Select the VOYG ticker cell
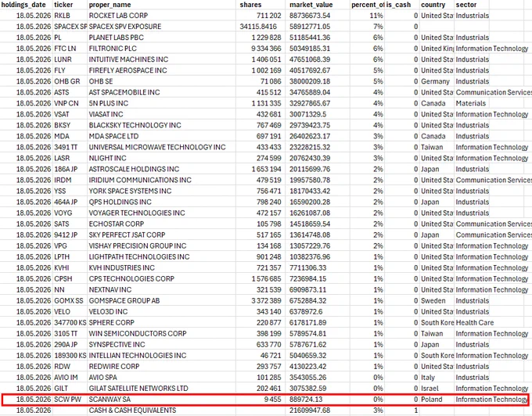The width and height of the screenshot is (532, 416). click(x=70, y=213)
